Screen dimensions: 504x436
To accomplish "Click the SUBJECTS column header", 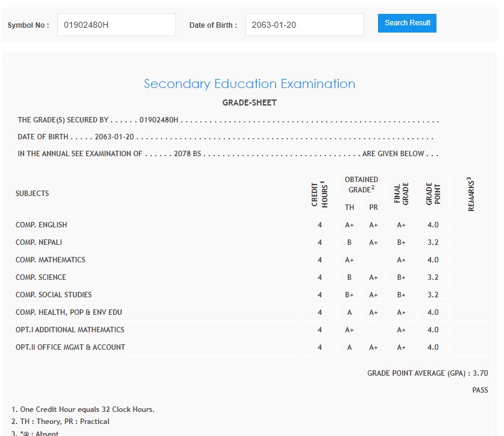I will 33,194.
